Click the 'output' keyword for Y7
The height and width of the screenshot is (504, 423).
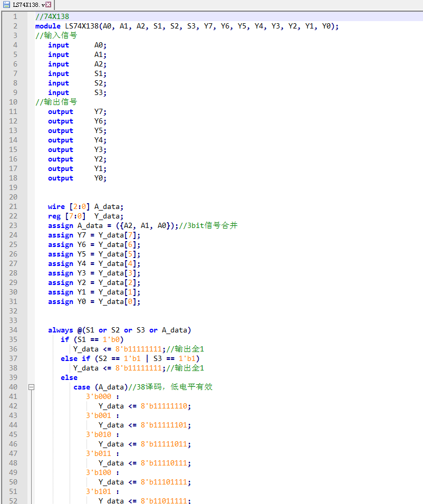pos(60,111)
